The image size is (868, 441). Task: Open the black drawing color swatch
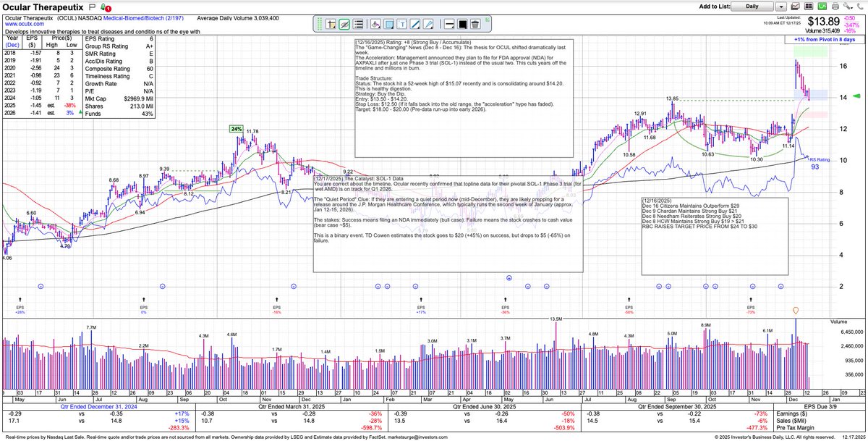[x=462, y=24]
